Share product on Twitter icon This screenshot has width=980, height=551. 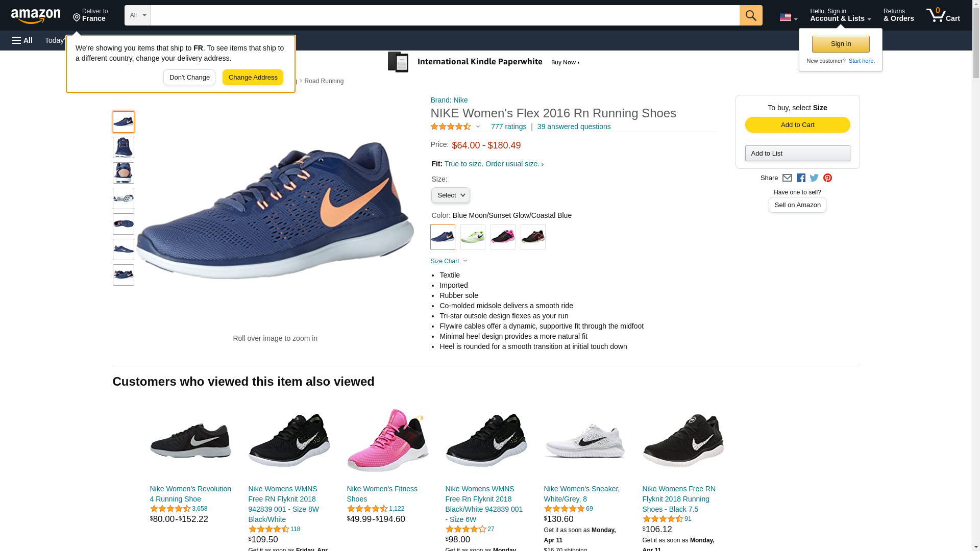[x=814, y=178]
